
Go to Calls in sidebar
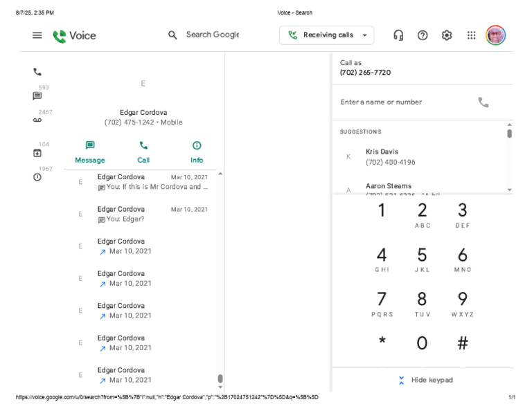click(x=37, y=72)
